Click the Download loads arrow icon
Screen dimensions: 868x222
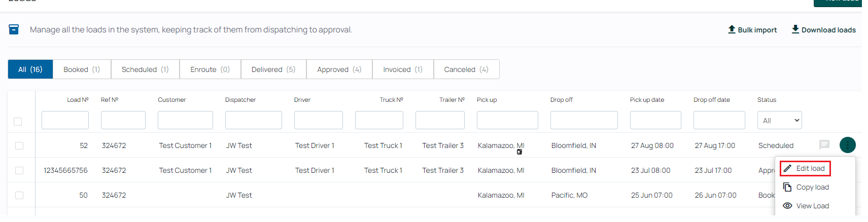click(795, 29)
